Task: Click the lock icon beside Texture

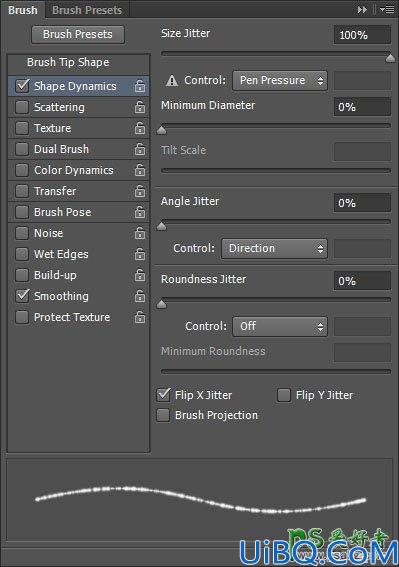Action: click(x=140, y=128)
